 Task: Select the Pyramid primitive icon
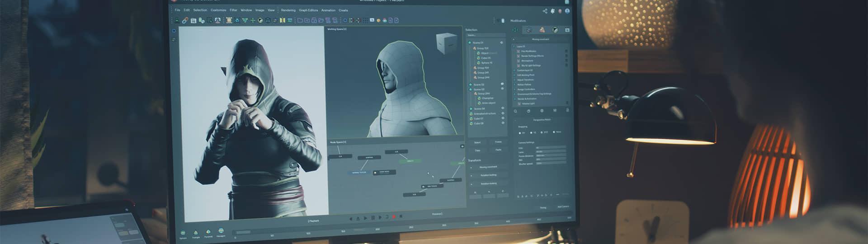[208, 231]
